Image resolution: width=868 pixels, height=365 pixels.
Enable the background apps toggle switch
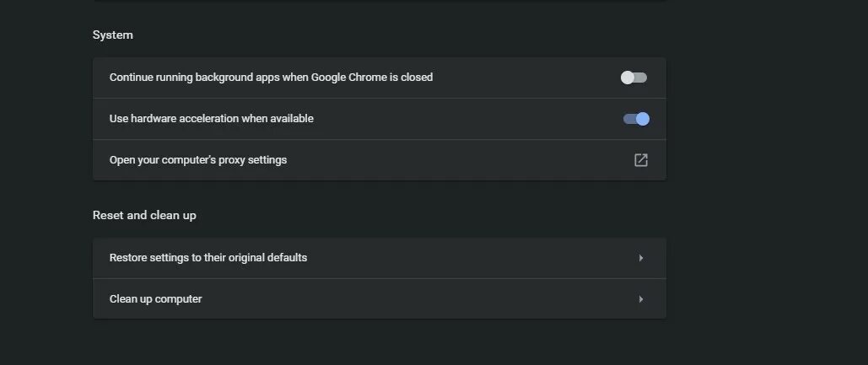pyautogui.click(x=633, y=78)
